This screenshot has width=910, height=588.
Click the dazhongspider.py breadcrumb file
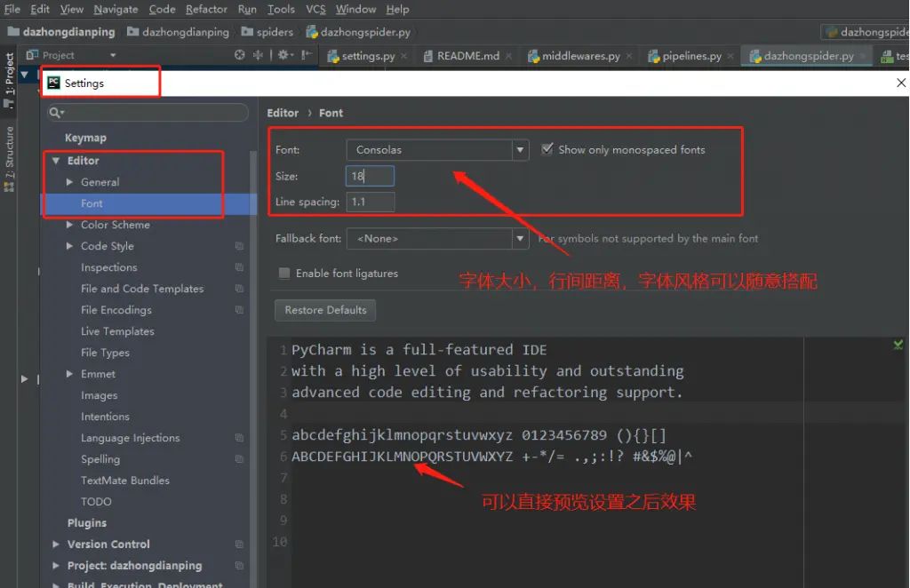click(358, 32)
